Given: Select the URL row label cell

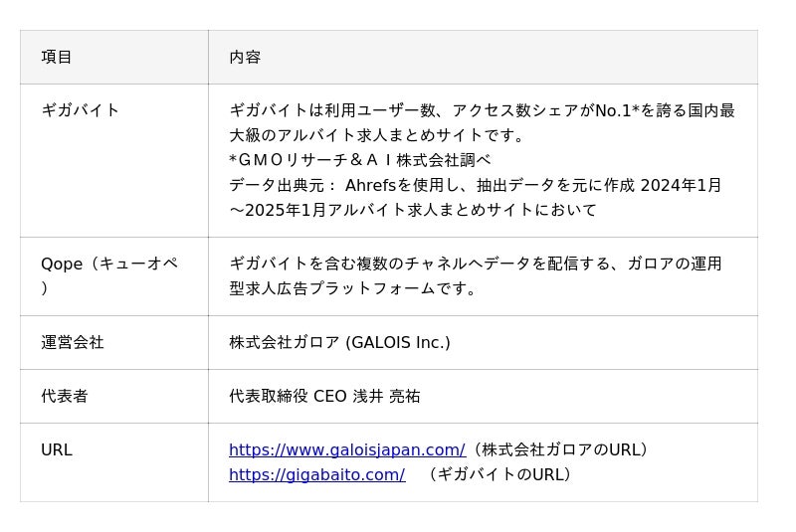Looking at the screenshot, I should (57, 449).
